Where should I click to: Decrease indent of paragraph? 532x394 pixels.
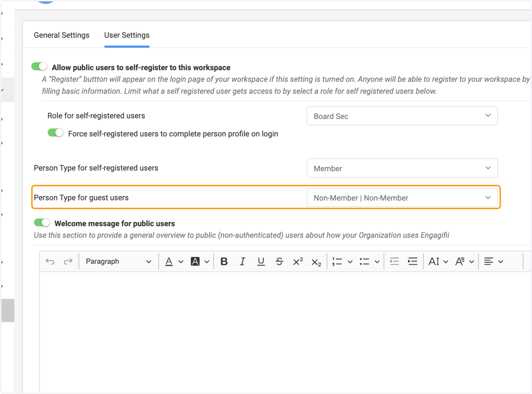(395, 262)
